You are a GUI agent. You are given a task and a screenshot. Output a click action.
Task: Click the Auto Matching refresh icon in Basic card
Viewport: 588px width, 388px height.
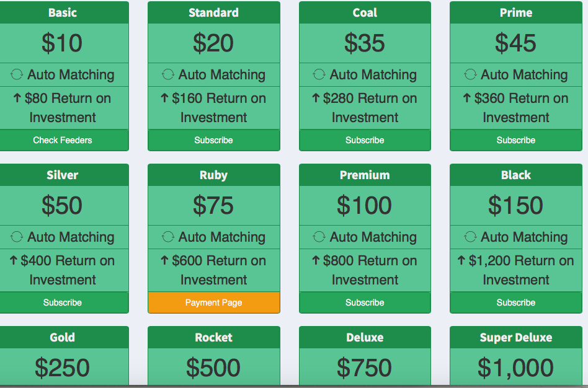click(17, 74)
